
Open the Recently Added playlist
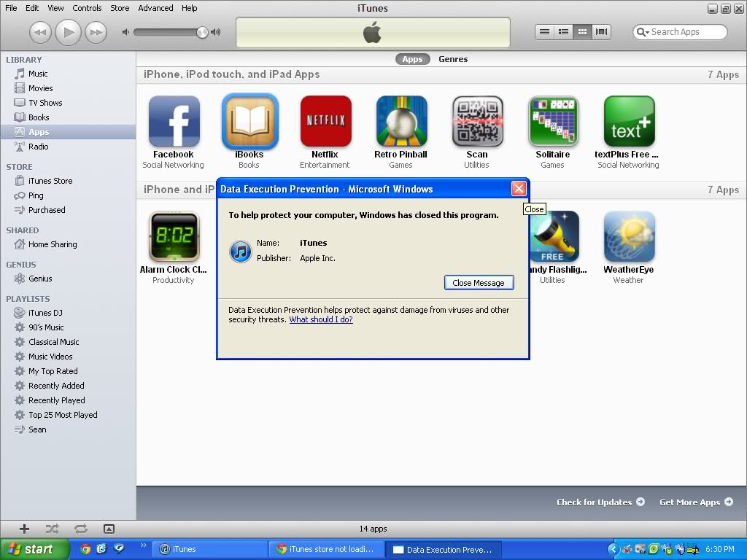(x=55, y=386)
